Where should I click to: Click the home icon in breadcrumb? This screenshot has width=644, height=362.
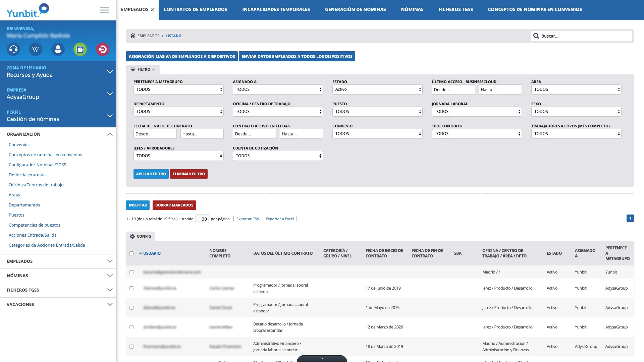click(x=133, y=36)
